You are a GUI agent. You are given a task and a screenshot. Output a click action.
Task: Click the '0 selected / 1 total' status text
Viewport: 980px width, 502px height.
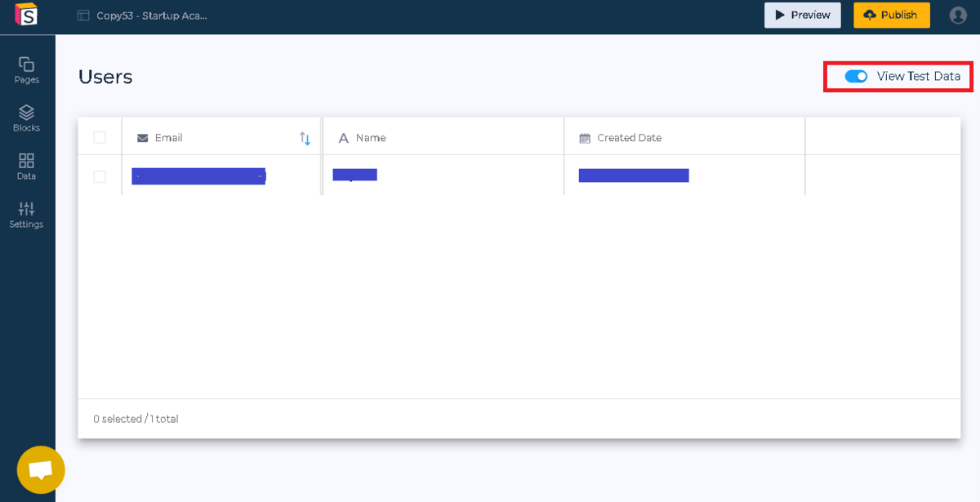[136, 419]
